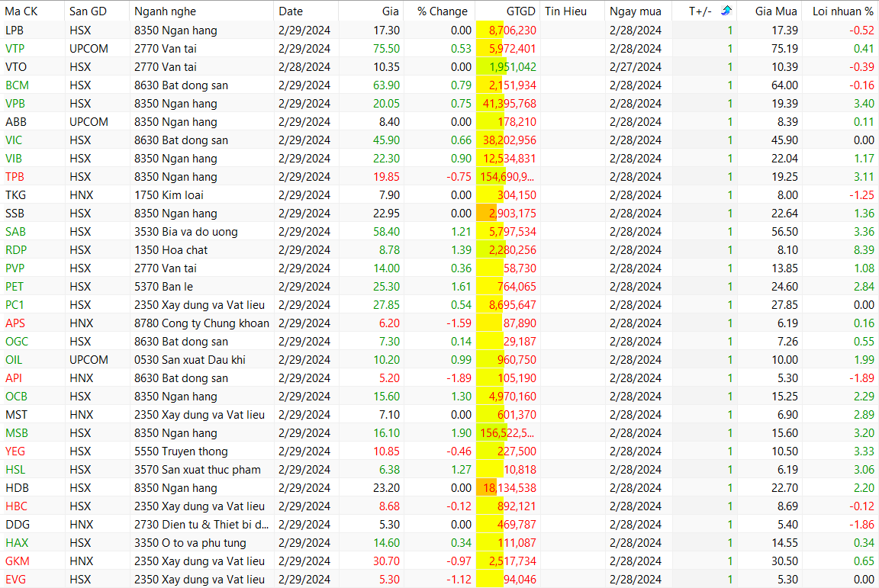The width and height of the screenshot is (879, 588).
Task: Click the sort arrow icon in T+/- header
Action: click(x=726, y=11)
